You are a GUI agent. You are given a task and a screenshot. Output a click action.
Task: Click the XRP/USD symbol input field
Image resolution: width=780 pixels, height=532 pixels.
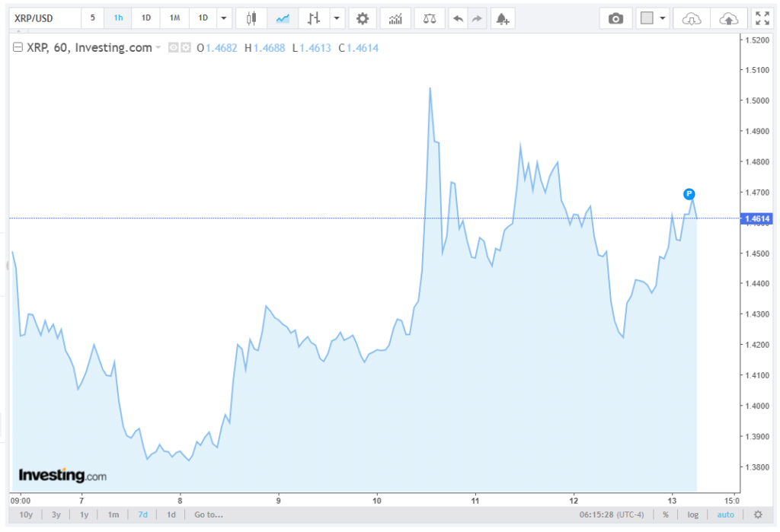coord(45,18)
